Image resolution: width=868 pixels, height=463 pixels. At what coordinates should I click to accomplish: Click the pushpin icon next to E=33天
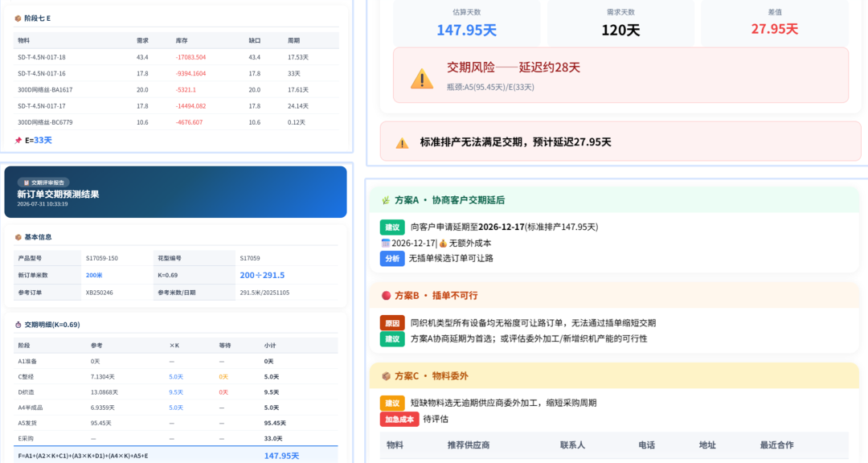coord(18,141)
